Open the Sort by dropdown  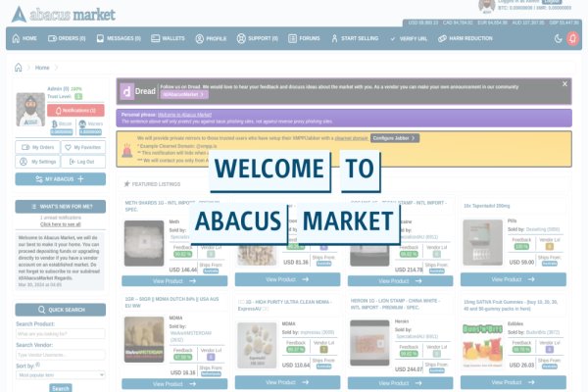pos(61,375)
